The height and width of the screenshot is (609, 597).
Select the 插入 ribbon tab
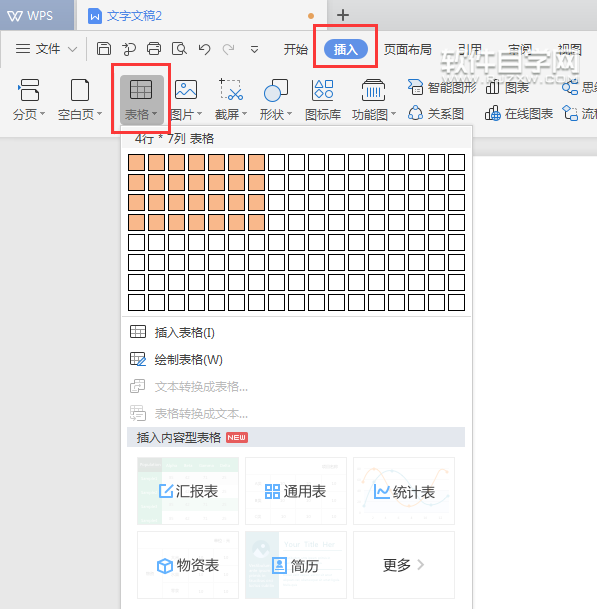345,49
